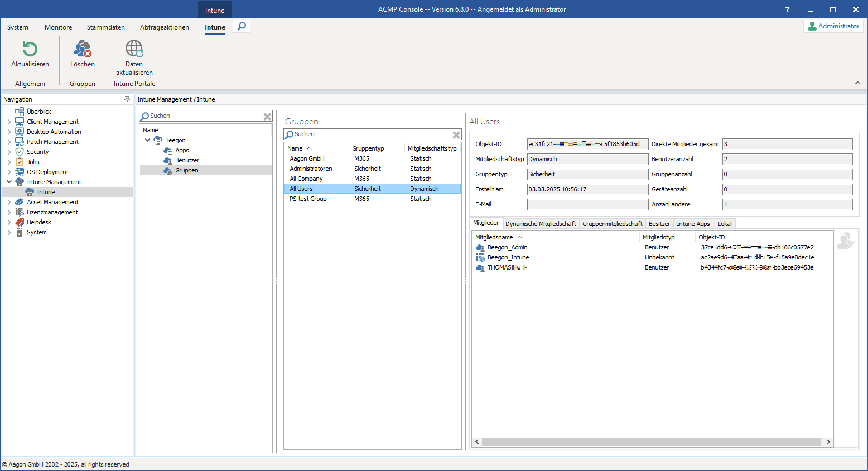Click the Daten aktualisieren globe icon
This screenshot has width=868, height=471.
[134, 49]
